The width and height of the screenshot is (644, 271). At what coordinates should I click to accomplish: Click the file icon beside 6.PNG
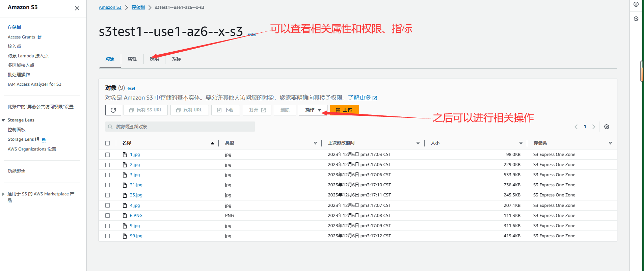pyautogui.click(x=125, y=216)
